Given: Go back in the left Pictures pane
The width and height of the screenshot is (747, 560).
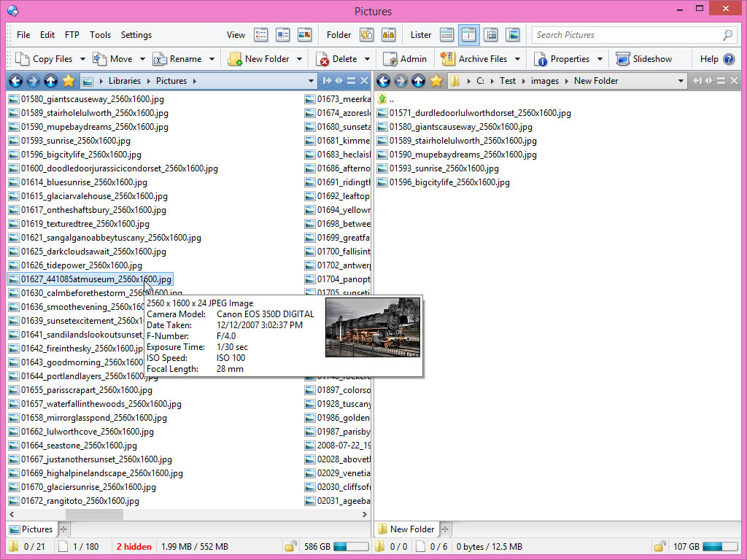Looking at the screenshot, I should click(15, 81).
